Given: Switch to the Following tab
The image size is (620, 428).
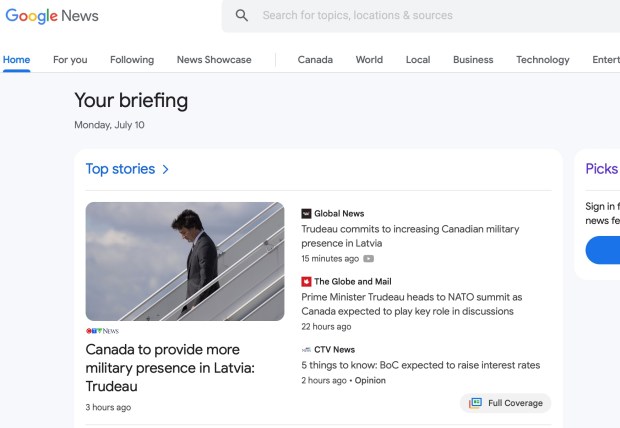Looking at the screenshot, I should tap(132, 60).
